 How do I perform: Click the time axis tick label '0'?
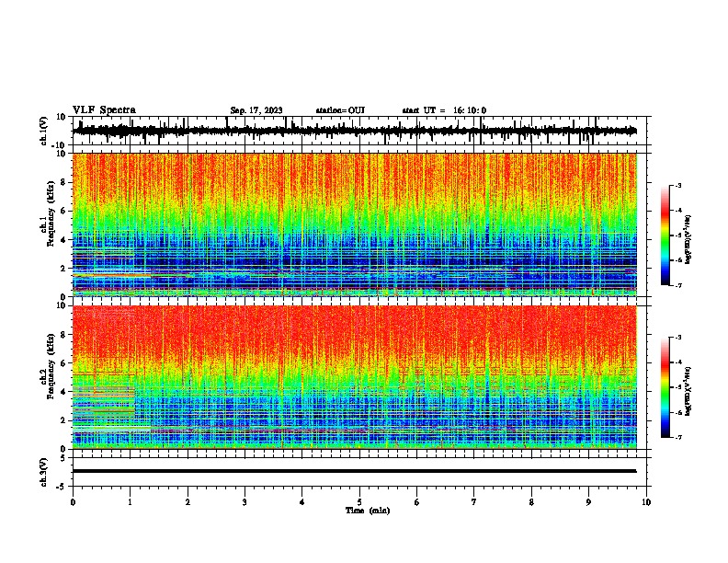tap(73, 502)
